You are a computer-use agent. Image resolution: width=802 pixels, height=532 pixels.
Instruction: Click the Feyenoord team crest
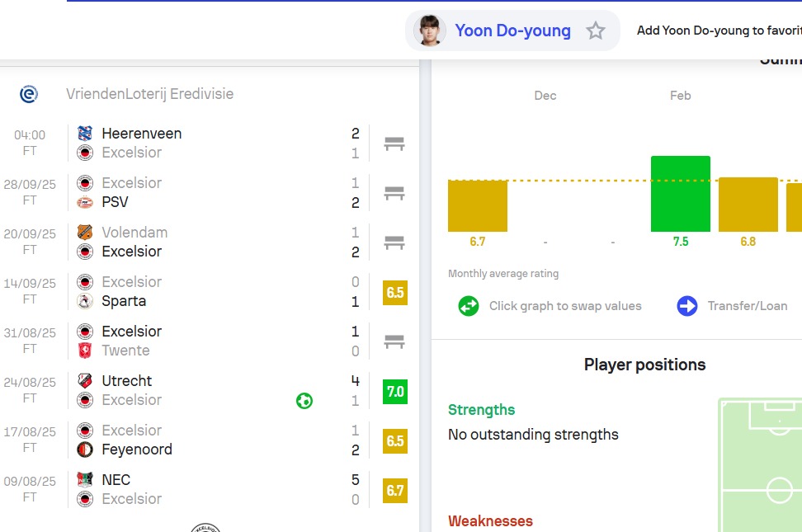tap(85, 450)
